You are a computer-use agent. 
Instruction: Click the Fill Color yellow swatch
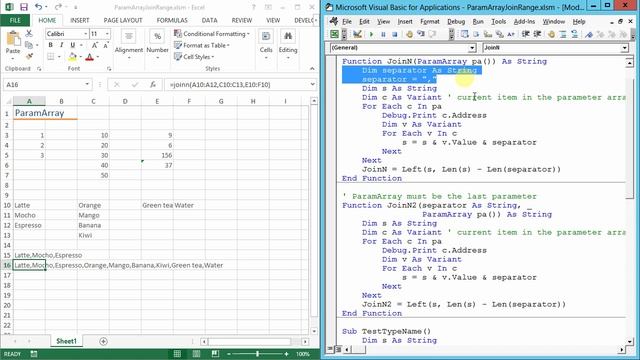[73, 57]
